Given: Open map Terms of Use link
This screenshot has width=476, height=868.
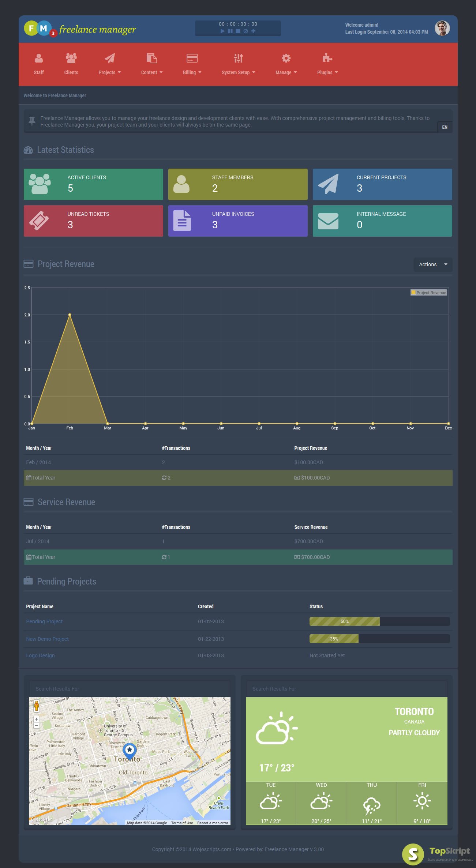Looking at the screenshot, I should click(182, 823).
